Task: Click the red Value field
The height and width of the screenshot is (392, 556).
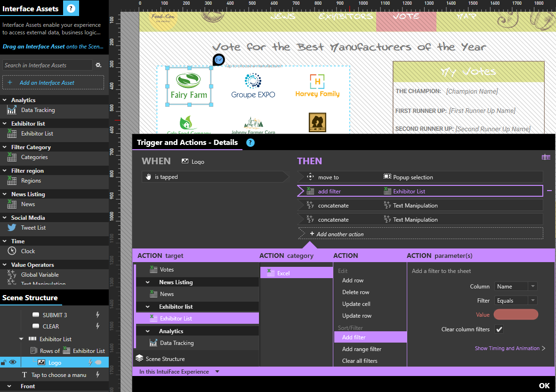Action: click(516, 315)
